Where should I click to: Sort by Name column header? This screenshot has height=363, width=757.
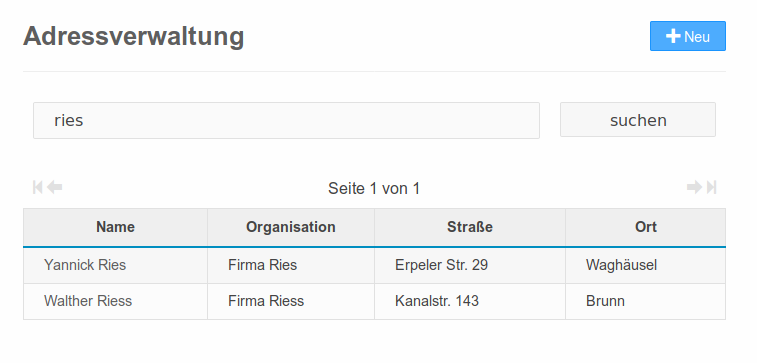pos(115,227)
